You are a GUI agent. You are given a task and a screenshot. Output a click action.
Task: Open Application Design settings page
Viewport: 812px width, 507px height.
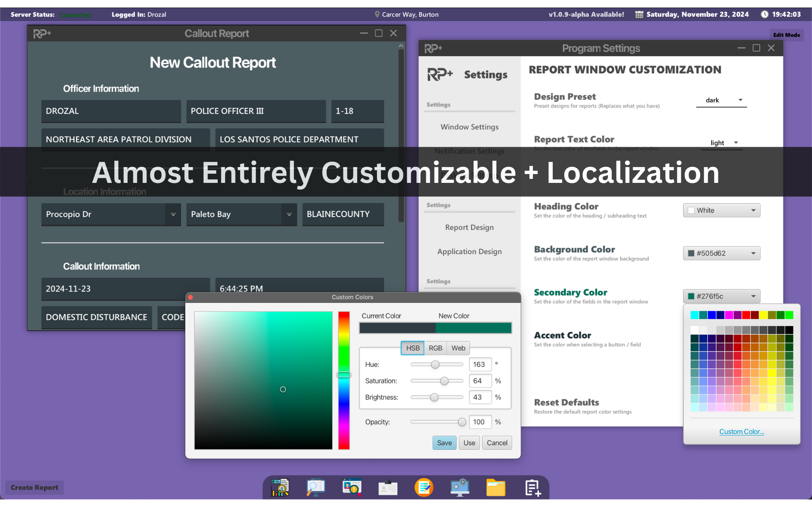tap(469, 252)
